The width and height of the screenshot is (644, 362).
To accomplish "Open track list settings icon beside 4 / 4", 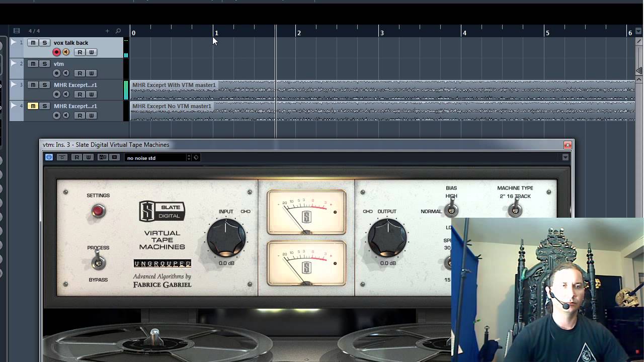I will pos(17,31).
